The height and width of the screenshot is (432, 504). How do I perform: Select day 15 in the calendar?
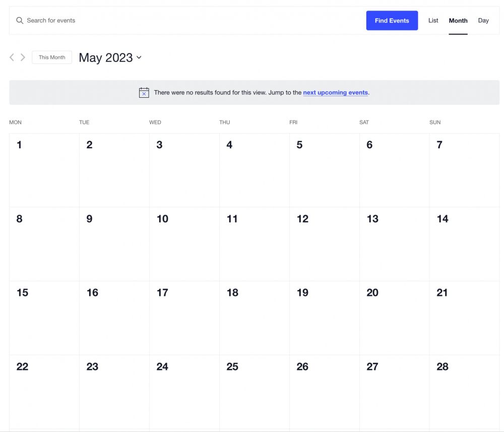(23, 293)
